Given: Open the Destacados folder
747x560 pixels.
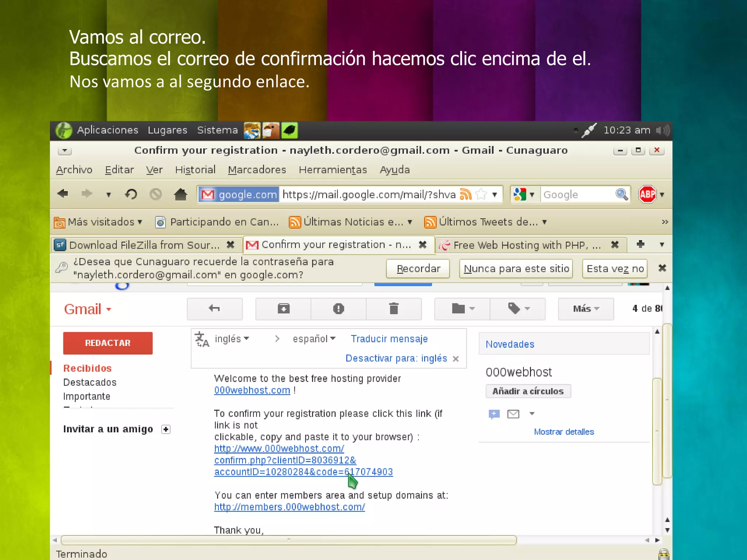Looking at the screenshot, I should 90,382.
